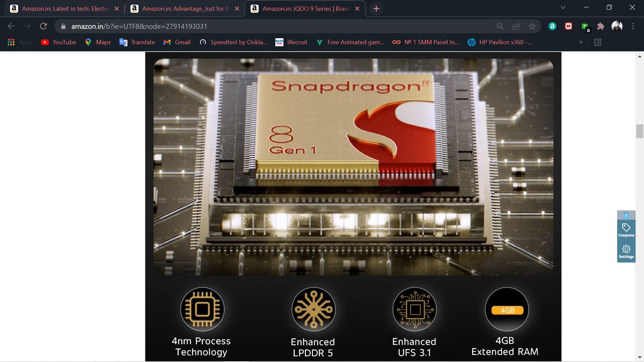Screen dimensions: 644x362
Task: Click the Enhanced UFS 3.1 icon
Action: [414, 309]
